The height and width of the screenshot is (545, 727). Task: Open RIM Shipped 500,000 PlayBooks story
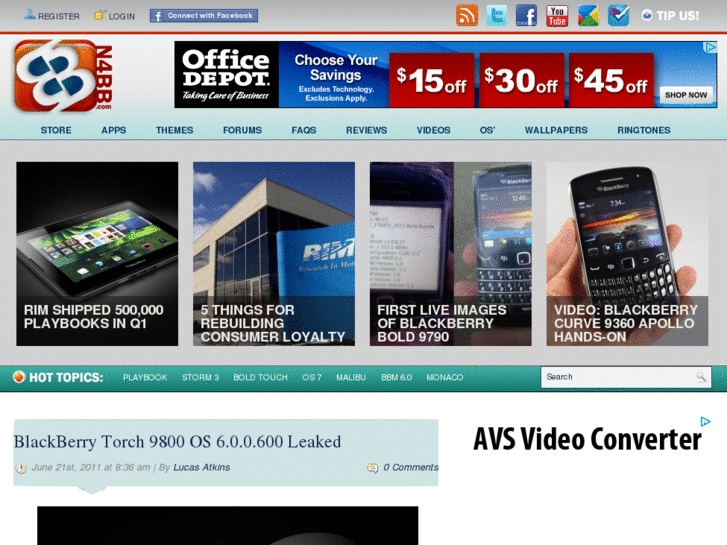tap(97, 254)
